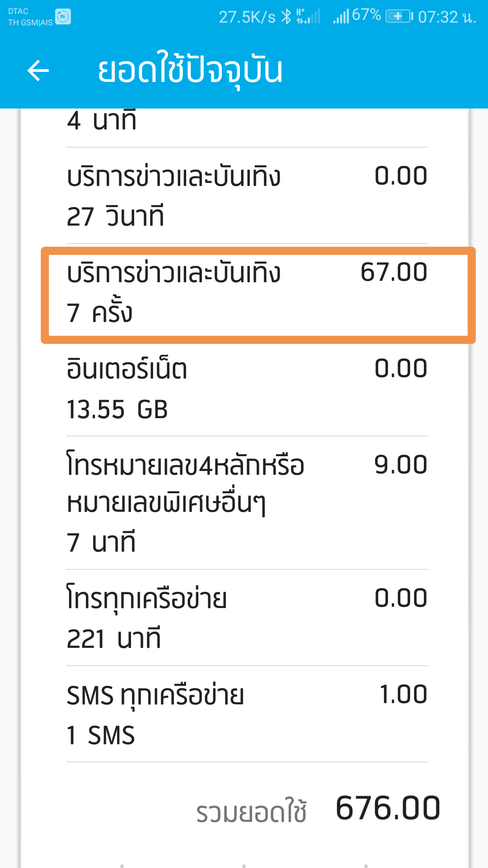Tap the รวมยอดใช้ total label
Screen dimensions: 488x868
click(251, 811)
